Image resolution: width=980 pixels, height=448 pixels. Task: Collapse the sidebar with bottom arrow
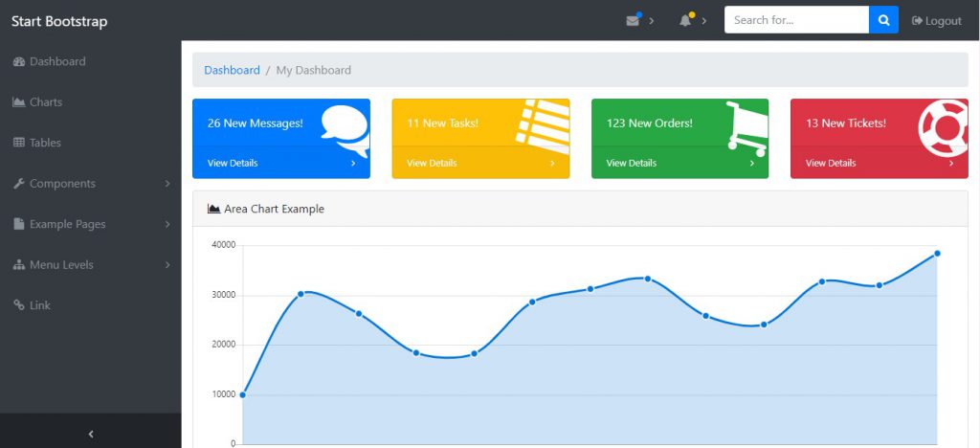91,434
